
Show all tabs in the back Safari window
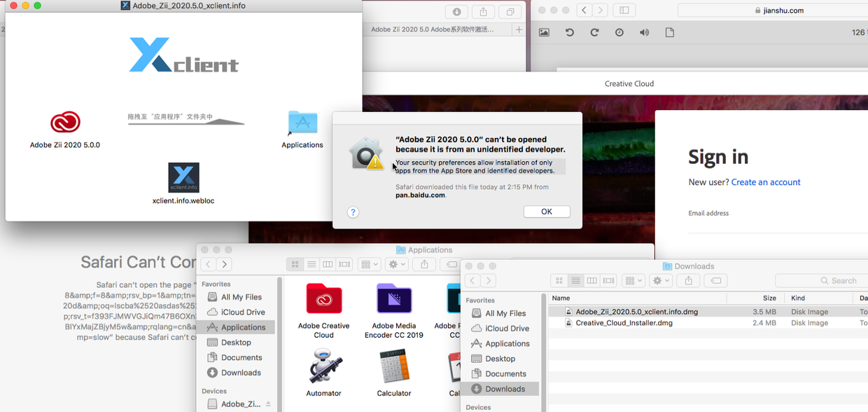510,11
